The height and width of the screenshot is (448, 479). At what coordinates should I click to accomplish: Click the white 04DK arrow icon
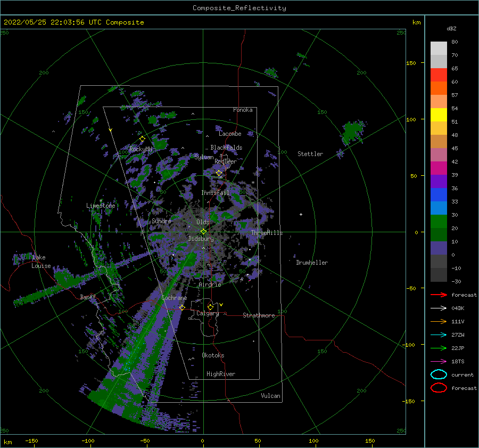pos(439,308)
